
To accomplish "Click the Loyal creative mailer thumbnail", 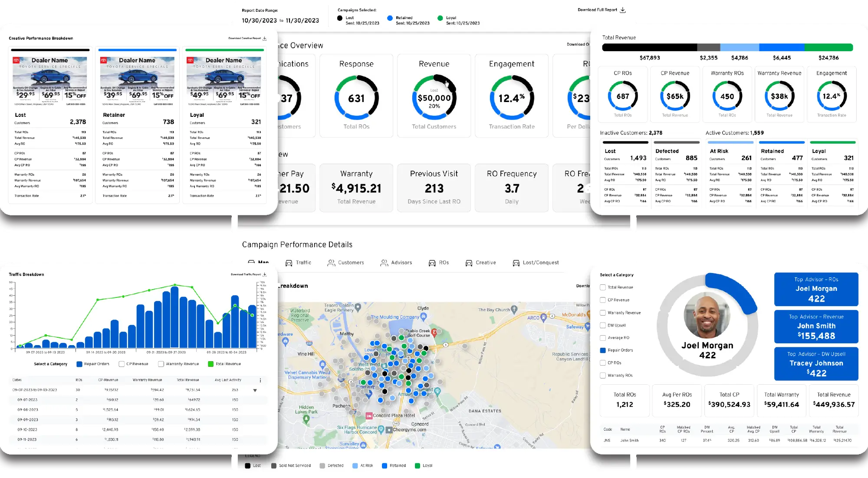I will tap(224, 81).
